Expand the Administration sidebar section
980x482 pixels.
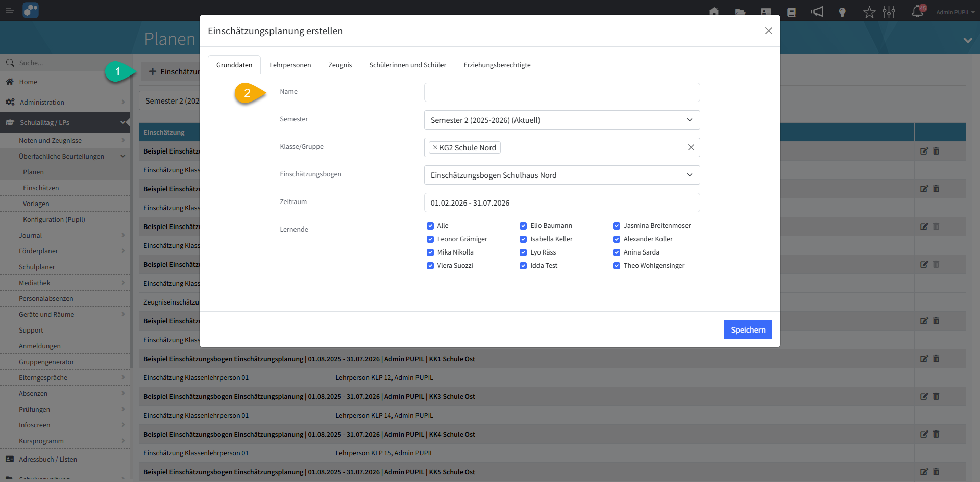coord(65,102)
